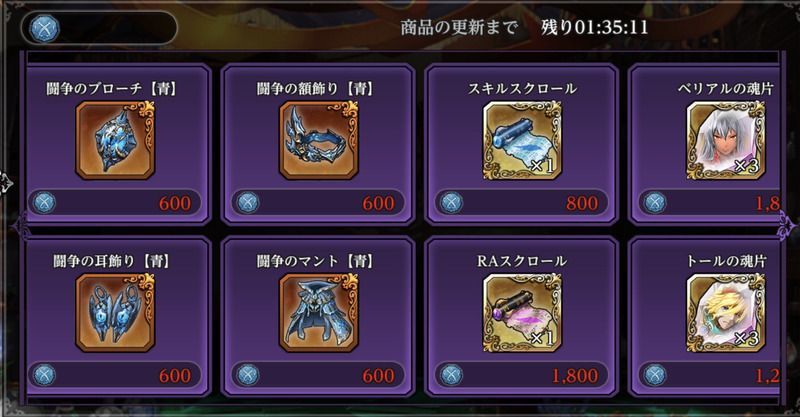Select the 闘争の耳飾り【青】 earrings icon
This screenshot has height=417, width=800.
coord(115,313)
